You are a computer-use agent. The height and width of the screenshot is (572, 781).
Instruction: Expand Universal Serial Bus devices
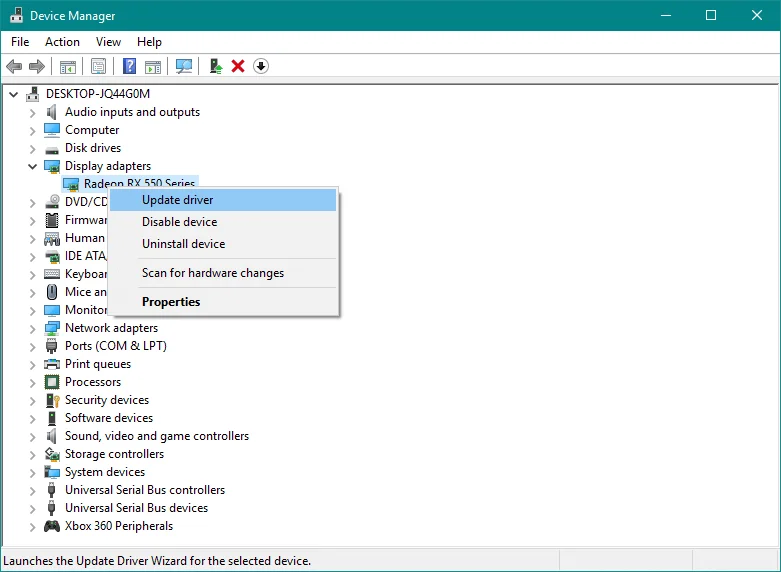coord(32,509)
